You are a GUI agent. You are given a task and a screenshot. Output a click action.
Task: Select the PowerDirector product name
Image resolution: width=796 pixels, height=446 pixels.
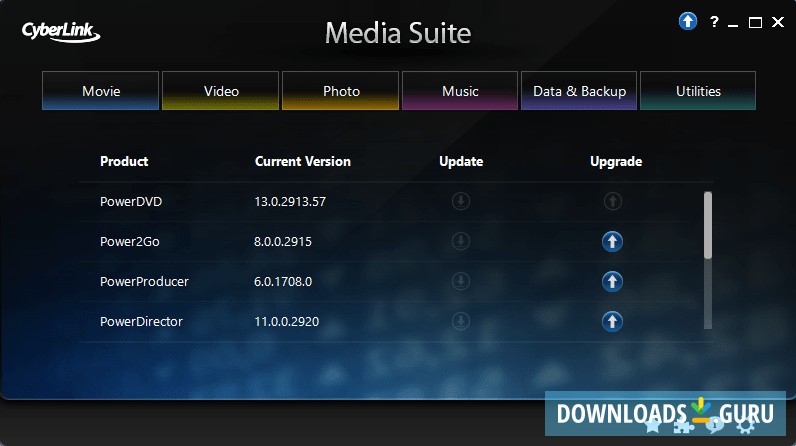point(141,321)
